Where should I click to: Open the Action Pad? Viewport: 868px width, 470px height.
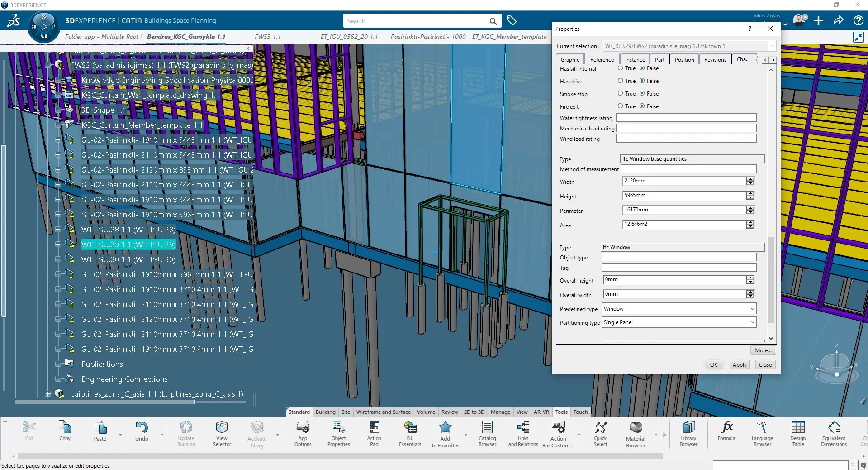click(x=374, y=432)
